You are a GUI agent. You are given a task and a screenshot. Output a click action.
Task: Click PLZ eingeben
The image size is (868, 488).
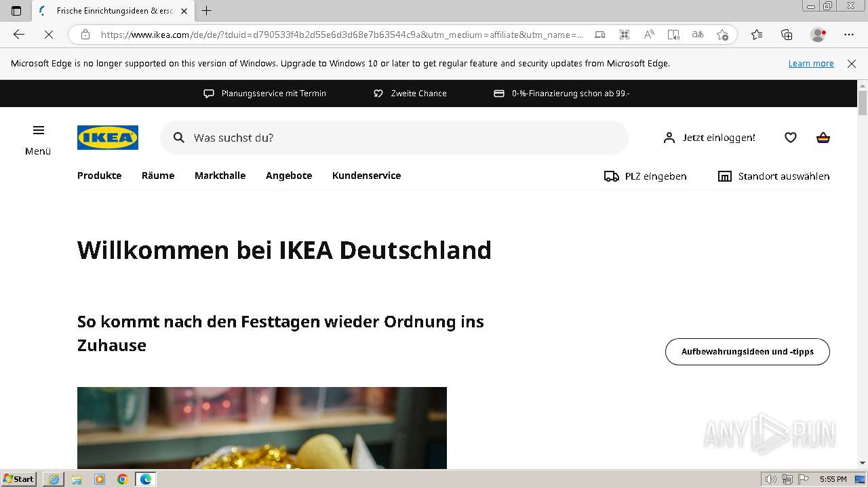[656, 176]
